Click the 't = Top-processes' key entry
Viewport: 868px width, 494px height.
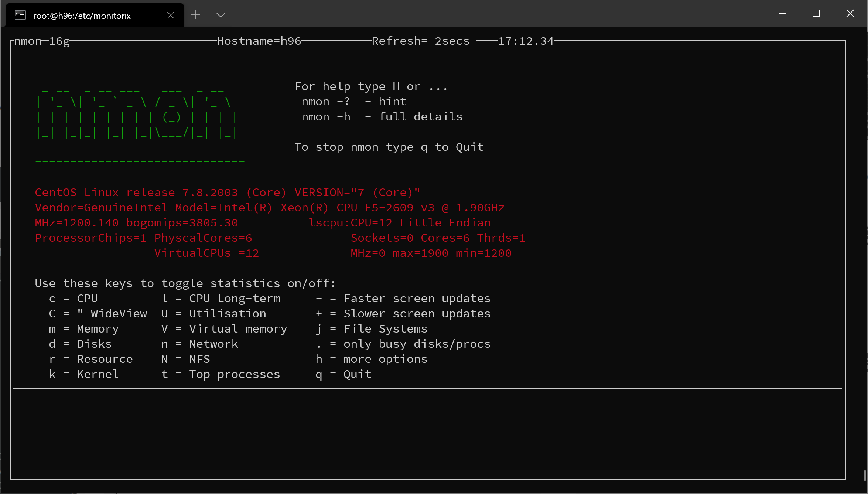[221, 374]
